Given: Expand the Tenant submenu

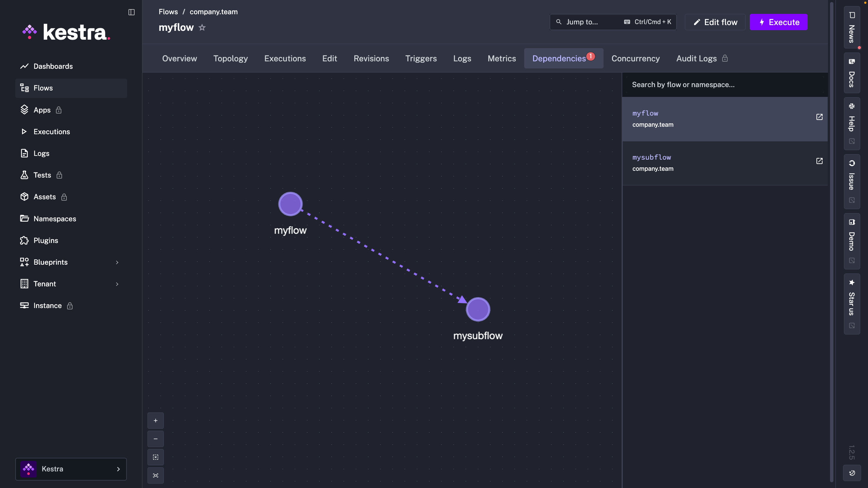Looking at the screenshot, I should (x=117, y=284).
